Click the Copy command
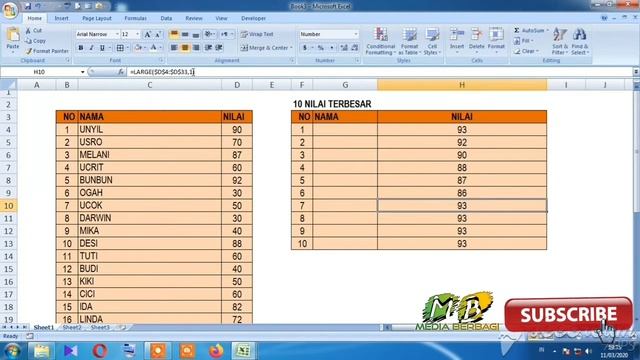 (35, 41)
